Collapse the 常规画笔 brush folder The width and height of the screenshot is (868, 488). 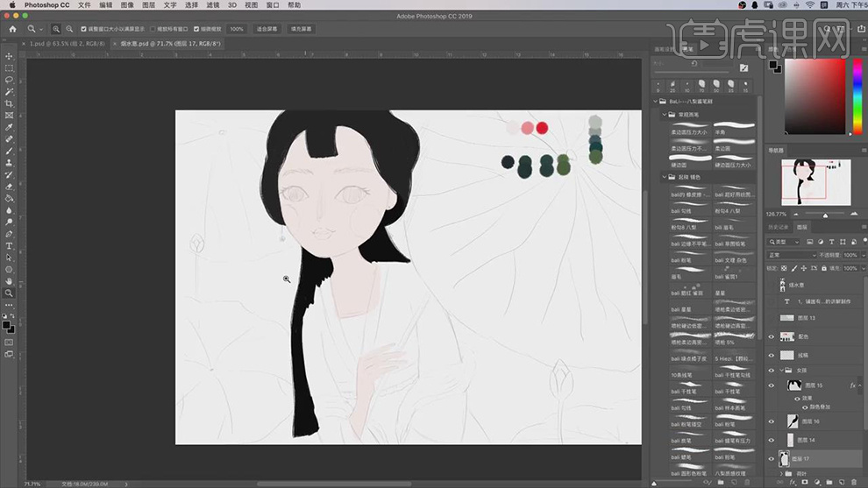click(665, 115)
